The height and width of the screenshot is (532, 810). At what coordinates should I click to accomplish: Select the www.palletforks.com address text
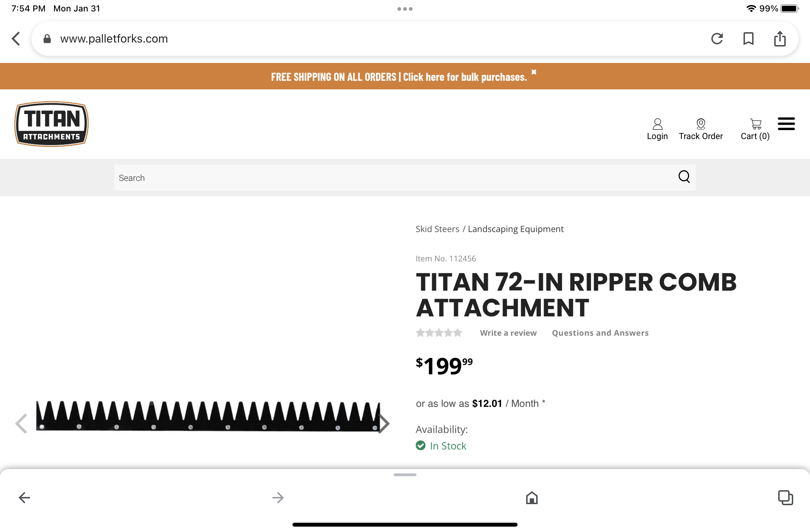click(114, 39)
